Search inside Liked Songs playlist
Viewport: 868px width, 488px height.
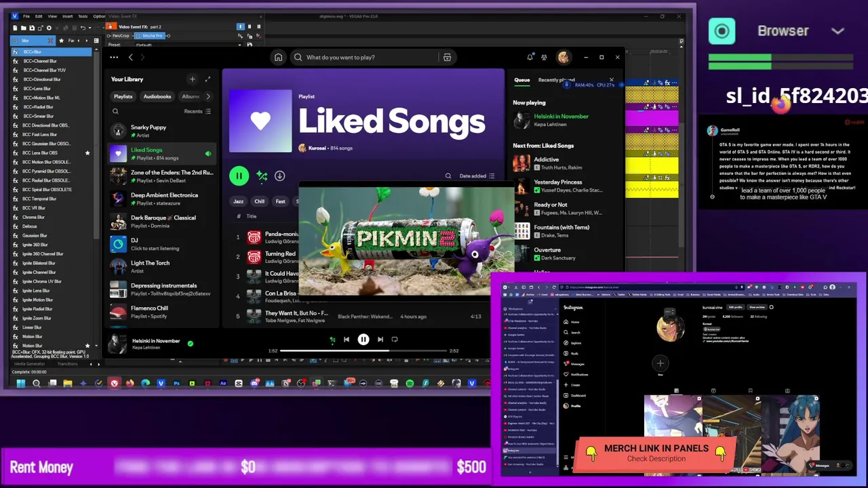[448, 176]
